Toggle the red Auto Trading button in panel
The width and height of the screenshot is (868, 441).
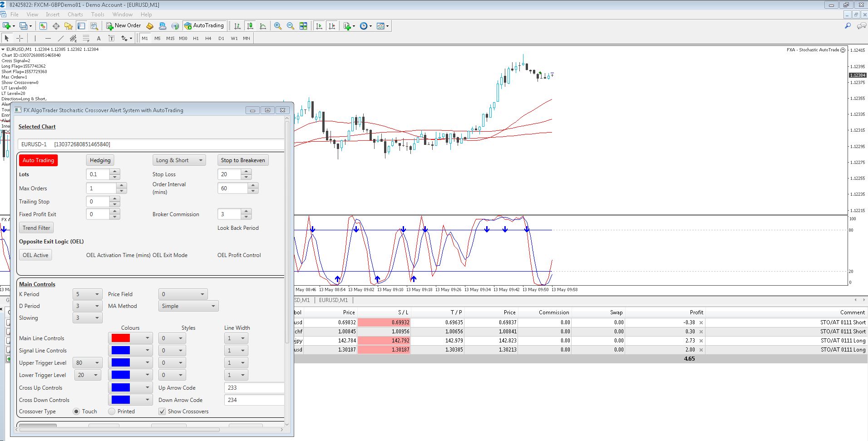click(x=38, y=160)
